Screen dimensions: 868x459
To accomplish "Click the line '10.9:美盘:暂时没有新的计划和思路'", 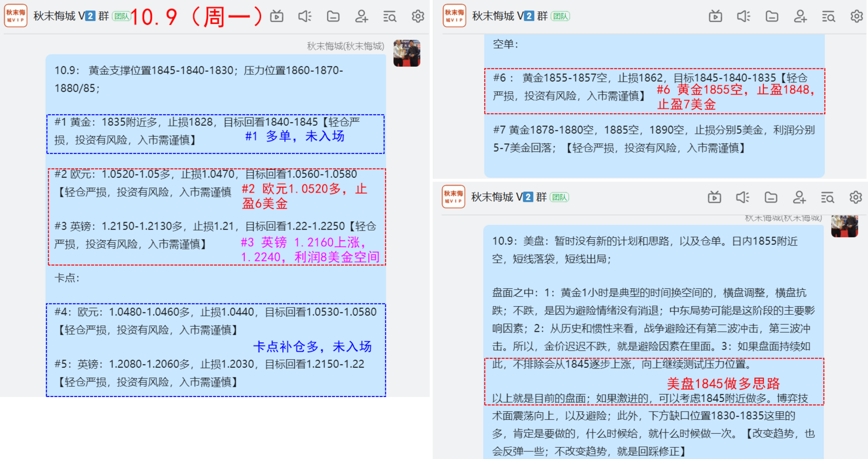I will (x=645, y=241).
